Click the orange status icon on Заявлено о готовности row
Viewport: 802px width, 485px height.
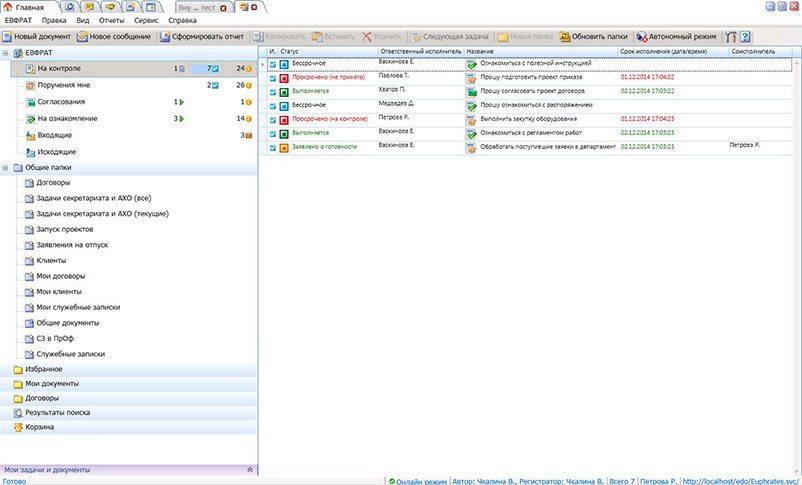tap(284, 148)
